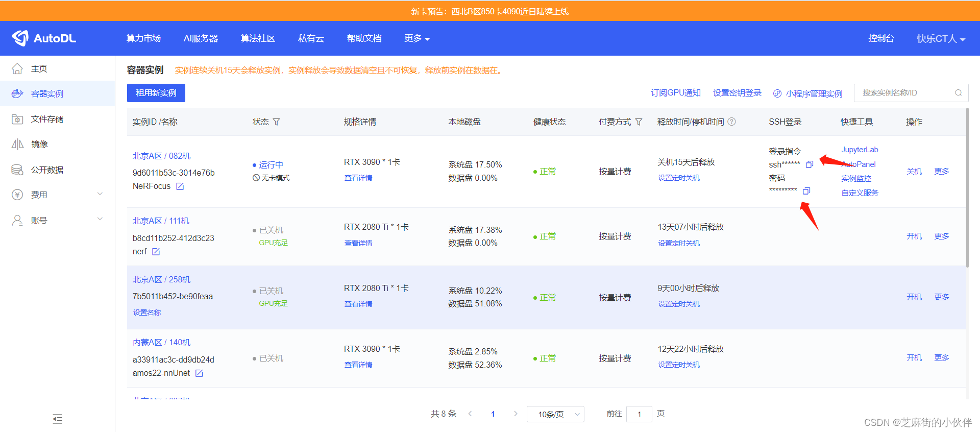
Task: Open the 付费方式 column filter icon
Action: (x=639, y=122)
